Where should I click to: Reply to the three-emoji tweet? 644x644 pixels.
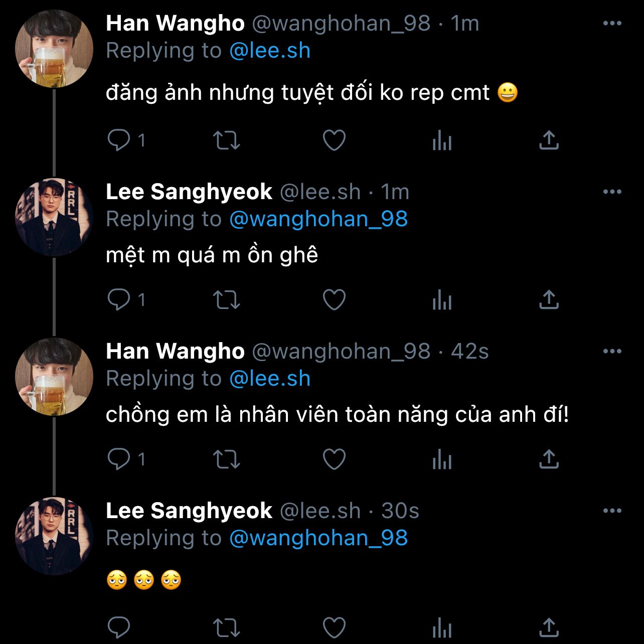click(x=119, y=627)
